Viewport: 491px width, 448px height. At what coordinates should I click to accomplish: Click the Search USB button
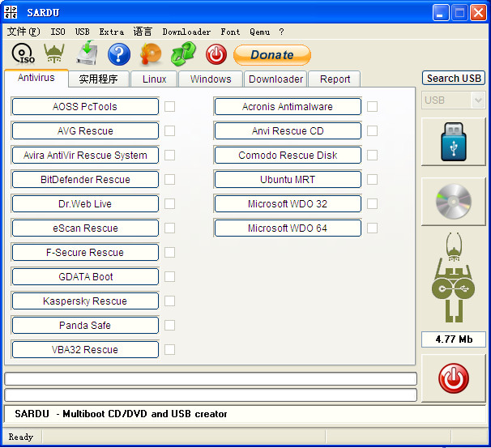point(454,78)
